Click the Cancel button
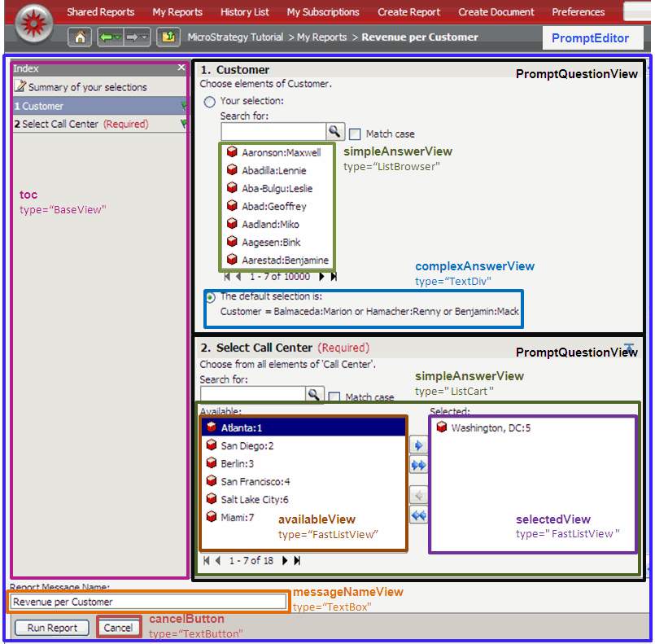Viewport: 655px width, 644px height. (x=118, y=628)
